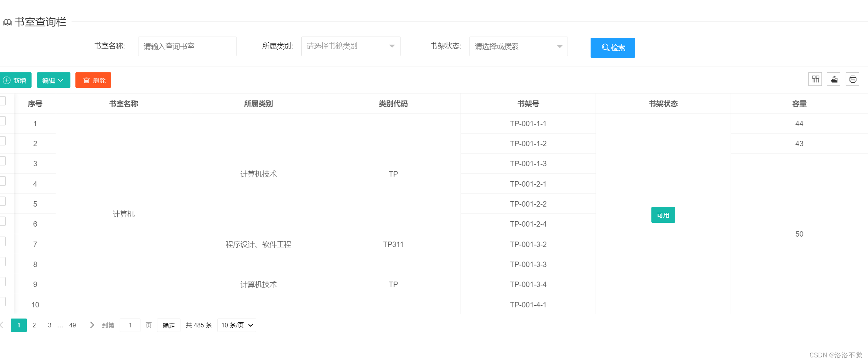Click the magnifier icon on 检索 button
Screen dimensions: 868x362
coord(605,47)
